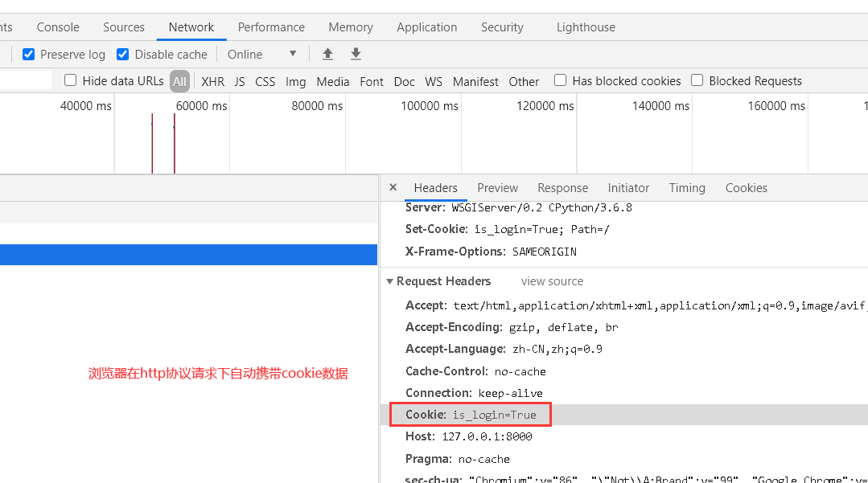Open the Online throttling dropdown
This screenshot has height=483, width=868.
[x=261, y=54]
